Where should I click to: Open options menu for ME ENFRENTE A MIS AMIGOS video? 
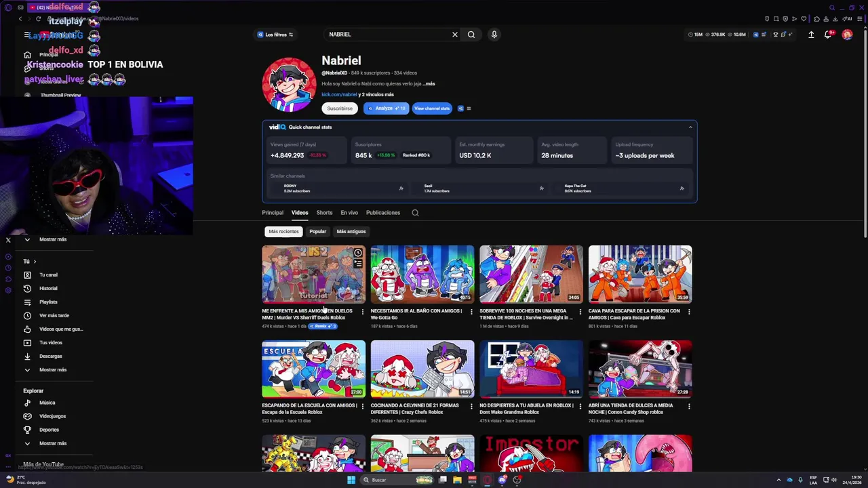click(362, 312)
